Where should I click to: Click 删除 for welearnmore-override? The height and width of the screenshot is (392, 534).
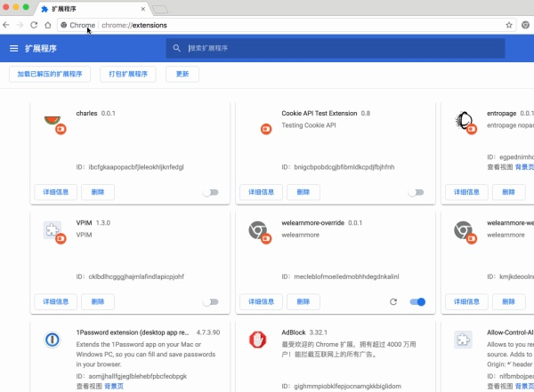[303, 302]
